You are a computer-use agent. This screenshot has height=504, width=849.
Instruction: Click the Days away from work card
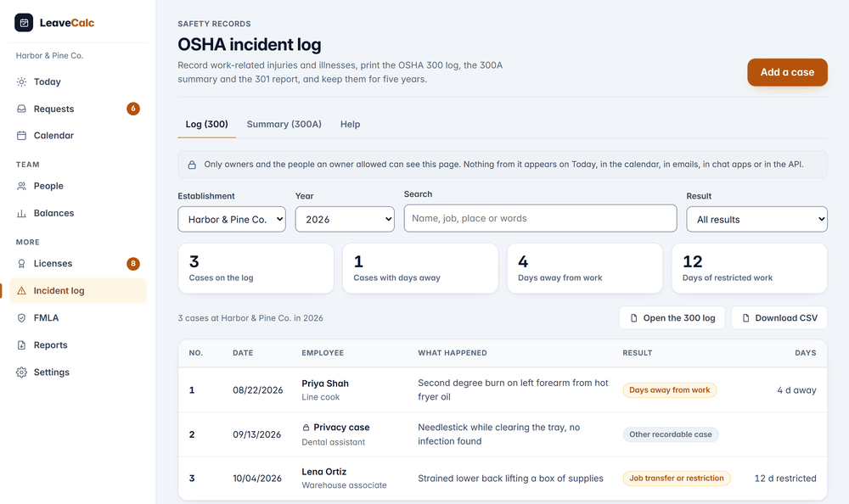coord(585,268)
